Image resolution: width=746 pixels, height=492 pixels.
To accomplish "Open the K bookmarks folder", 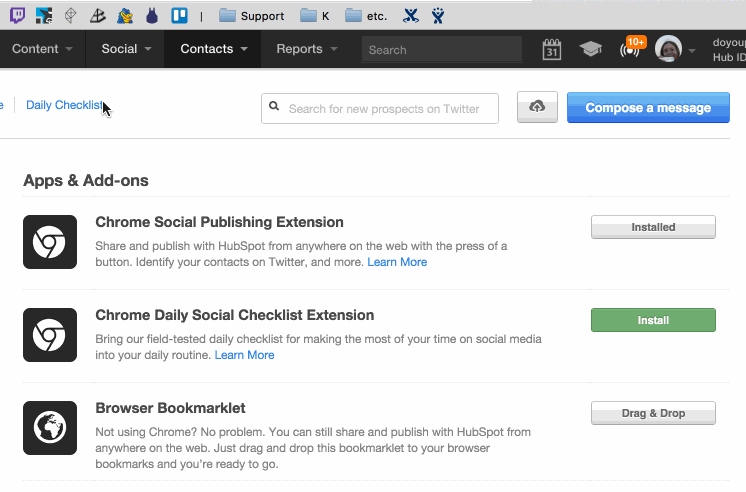I will tap(315, 16).
